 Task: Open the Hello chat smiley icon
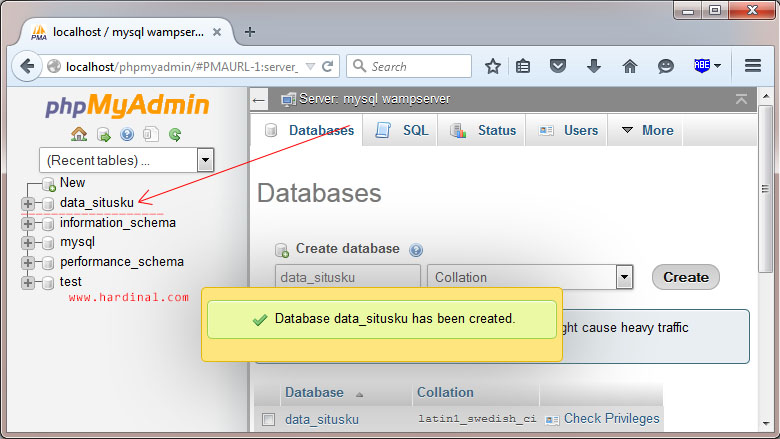click(x=666, y=66)
